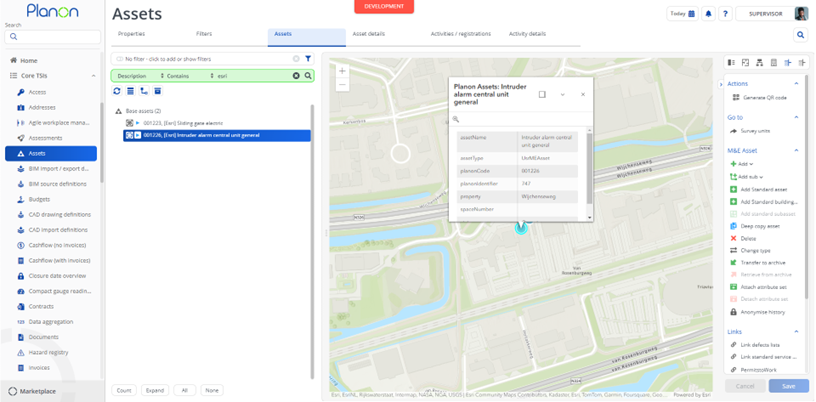Image resolution: width=816 pixels, height=402 pixels.
Task: Click the Today calendar button
Action: 682,14
